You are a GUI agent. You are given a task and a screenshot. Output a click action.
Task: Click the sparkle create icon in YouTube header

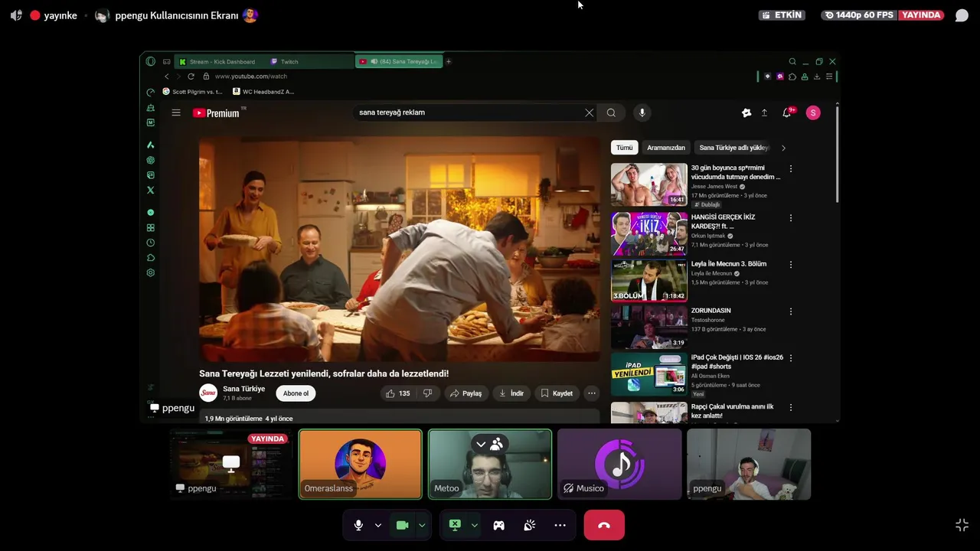(746, 112)
